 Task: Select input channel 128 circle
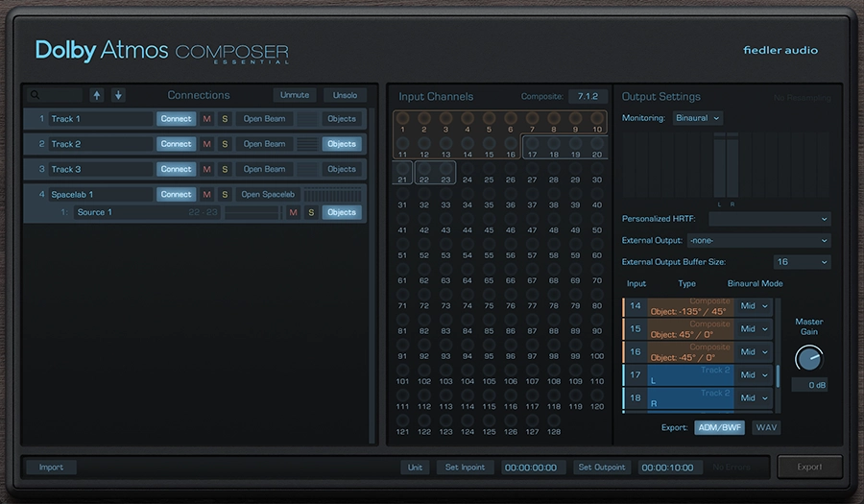click(x=554, y=420)
